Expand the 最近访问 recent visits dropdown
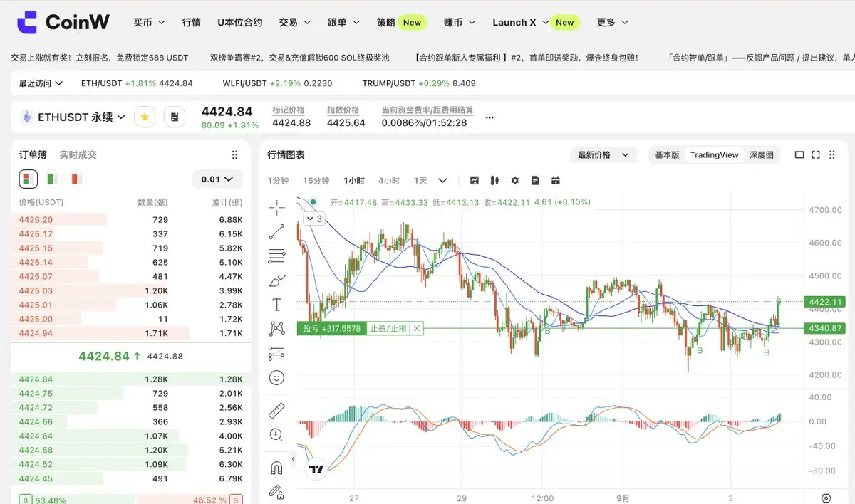The image size is (855, 504). [41, 83]
